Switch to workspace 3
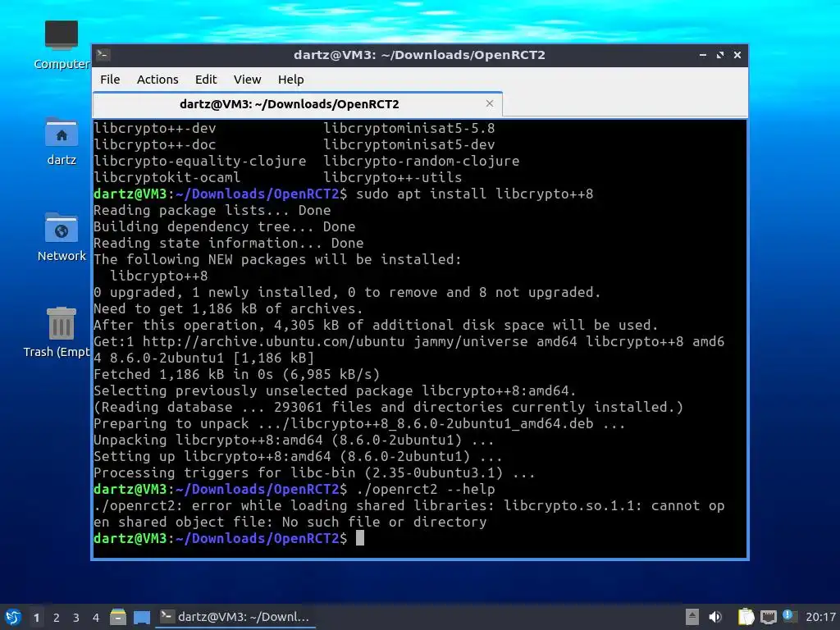 pos(76,618)
